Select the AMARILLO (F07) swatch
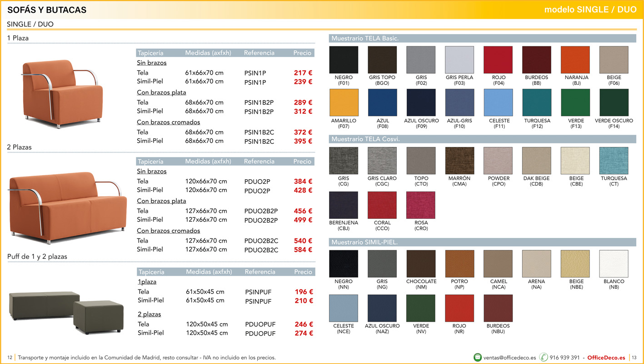This screenshot has height=364, width=644. click(344, 102)
